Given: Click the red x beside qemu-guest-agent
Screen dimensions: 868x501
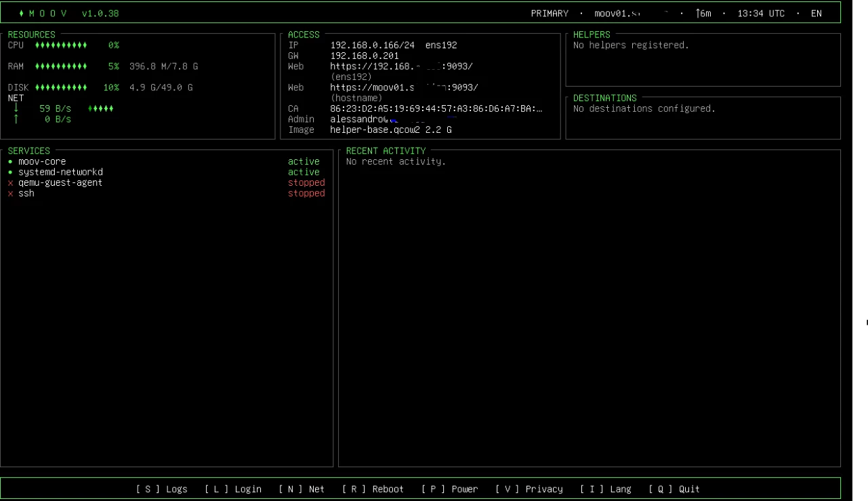Looking at the screenshot, I should [10, 183].
